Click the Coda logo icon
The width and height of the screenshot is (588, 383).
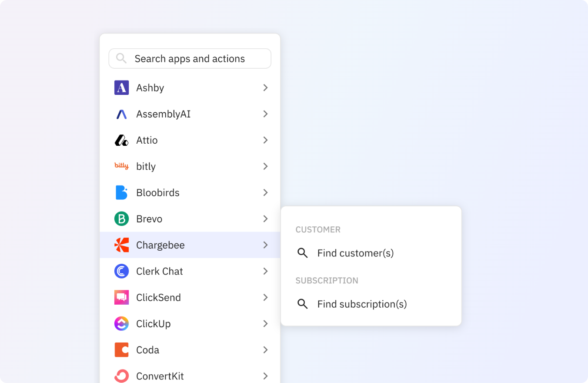(121, 350)
